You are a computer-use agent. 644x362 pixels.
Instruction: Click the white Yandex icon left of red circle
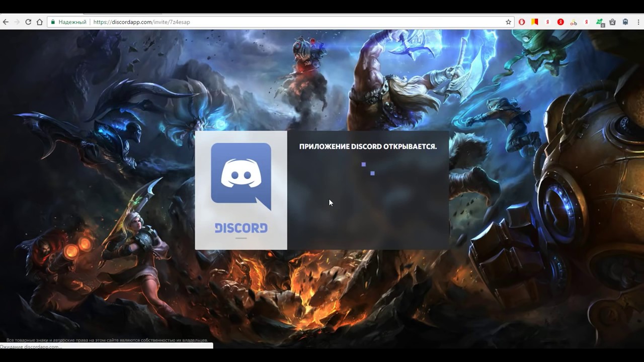click(547, 22)
